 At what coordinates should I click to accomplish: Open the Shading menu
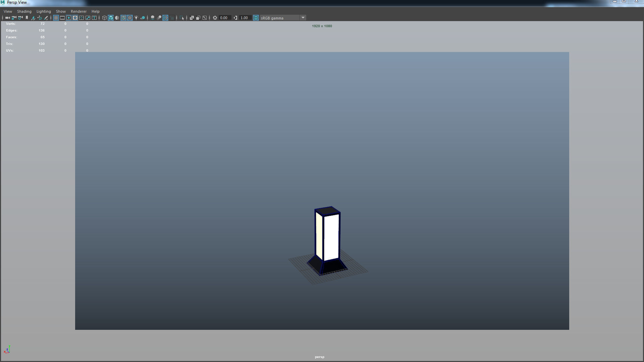point(24,11)
